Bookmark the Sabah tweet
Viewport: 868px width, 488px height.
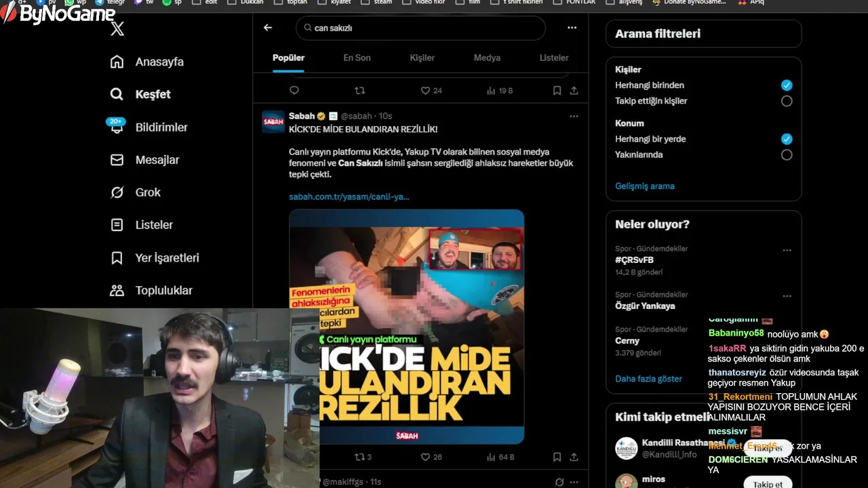pyautogui.click(x=557, y=457)
